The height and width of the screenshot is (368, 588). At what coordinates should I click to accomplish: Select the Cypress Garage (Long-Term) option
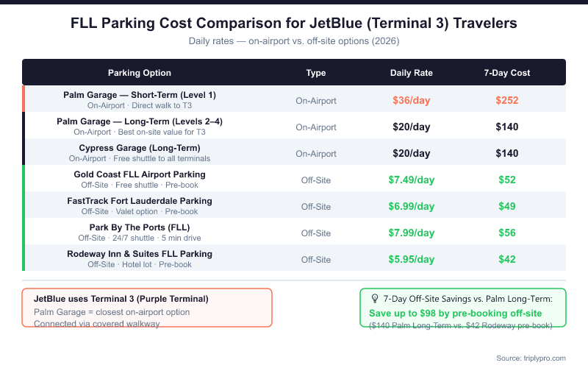pyautogui.click(x=140, y=148)
